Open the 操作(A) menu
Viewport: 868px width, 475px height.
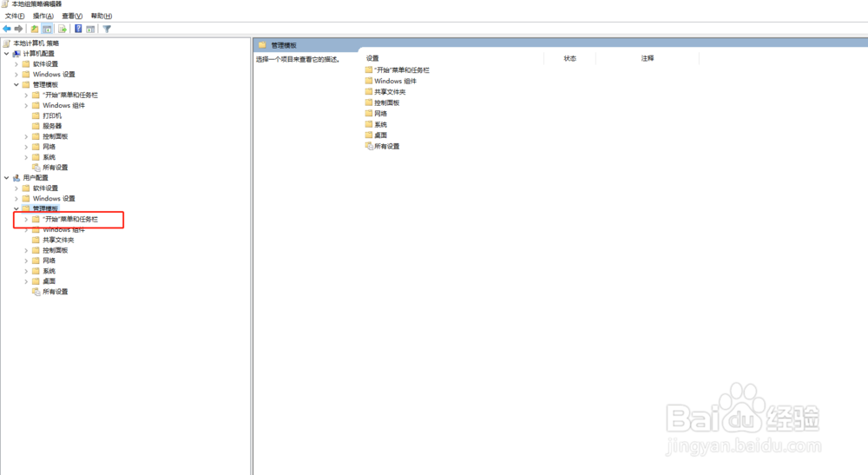(x=43, y=16)
